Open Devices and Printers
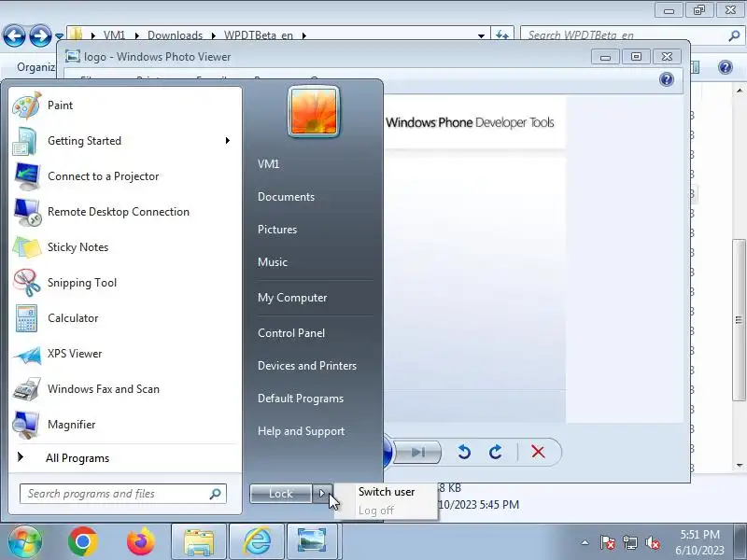This screenshot has width=747, height=560. pyautogui.click(x=307, y=366)
